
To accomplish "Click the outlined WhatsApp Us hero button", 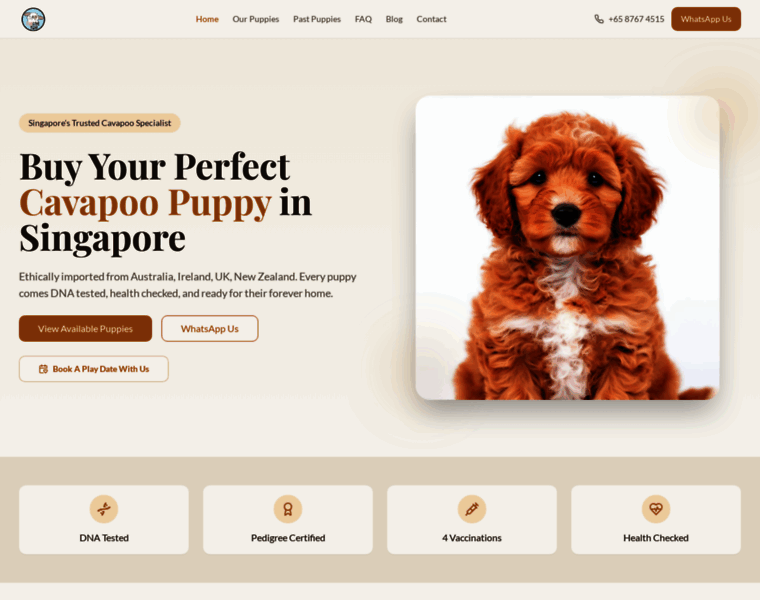I will point(210,329).
